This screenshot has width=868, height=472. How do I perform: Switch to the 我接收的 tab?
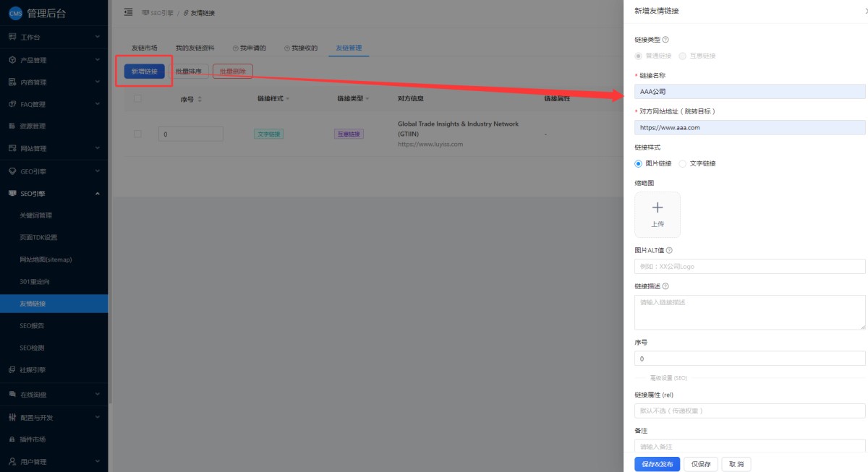pos(300,48)
